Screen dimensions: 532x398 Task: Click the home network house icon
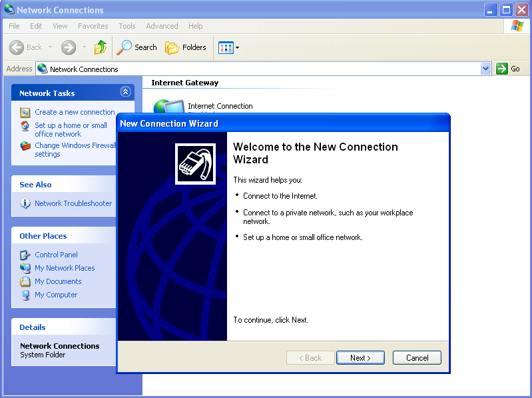click(x=25, y=126)
